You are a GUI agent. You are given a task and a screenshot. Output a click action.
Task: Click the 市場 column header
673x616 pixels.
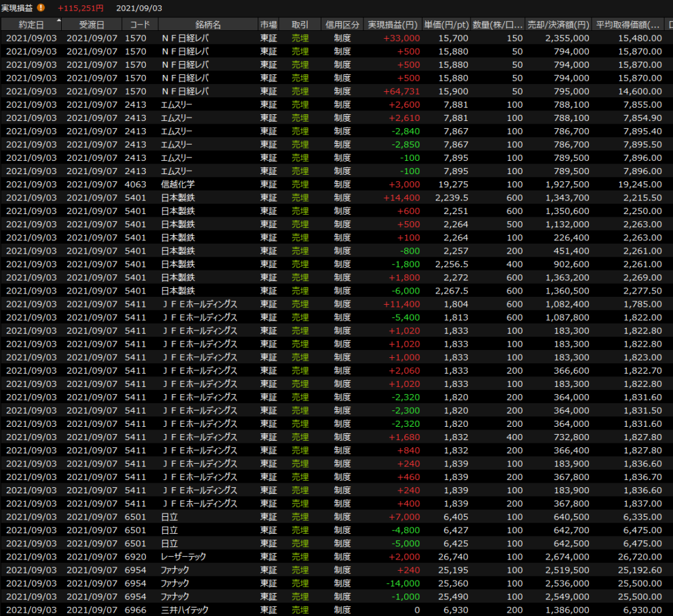tap(268, 24)
